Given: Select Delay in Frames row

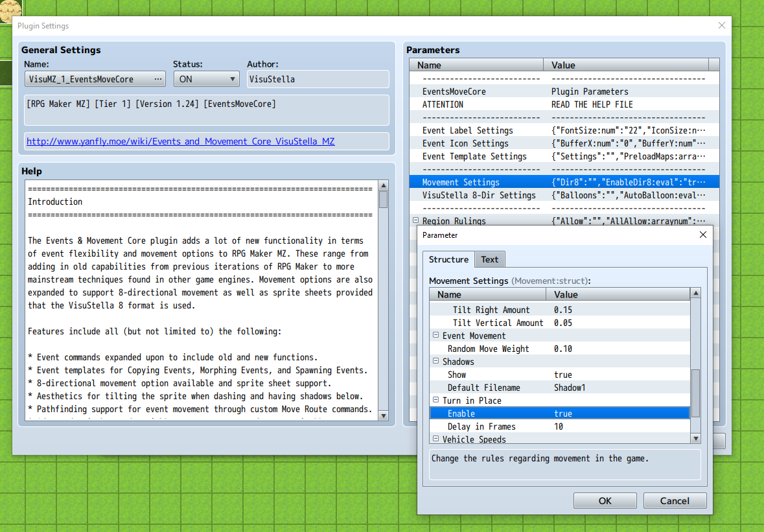Looking at the screenshot, I should pos(560,427).
